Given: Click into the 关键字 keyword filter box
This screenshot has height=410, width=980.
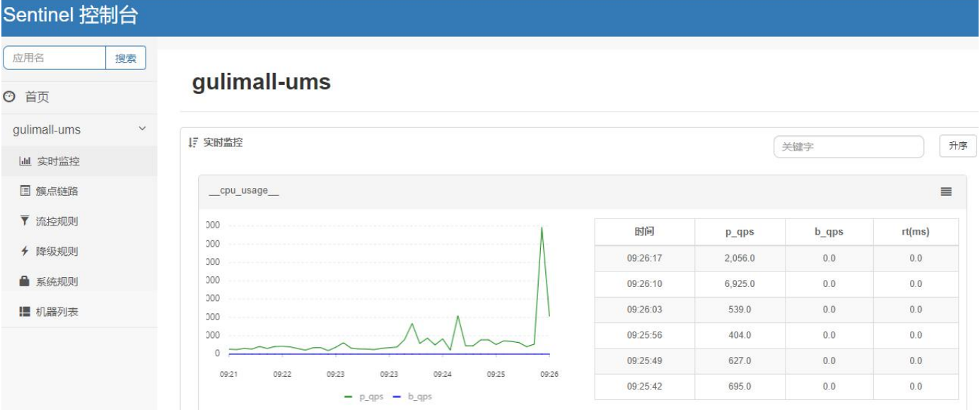Looking at the screenshot, I should (848, 147).
